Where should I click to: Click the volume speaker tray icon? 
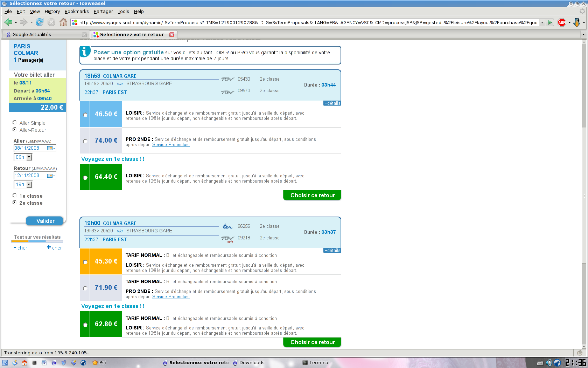tap(549, 363)
